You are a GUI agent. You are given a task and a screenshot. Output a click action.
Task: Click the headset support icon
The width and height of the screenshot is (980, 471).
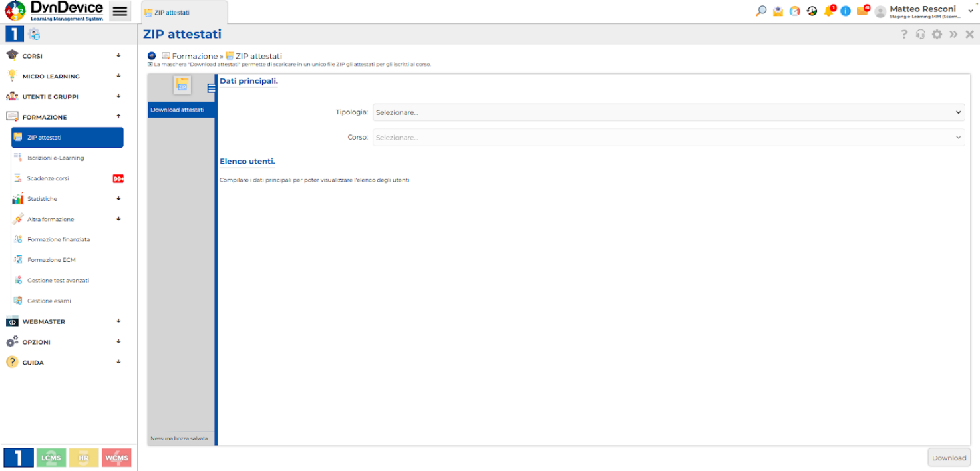(921, 35)
